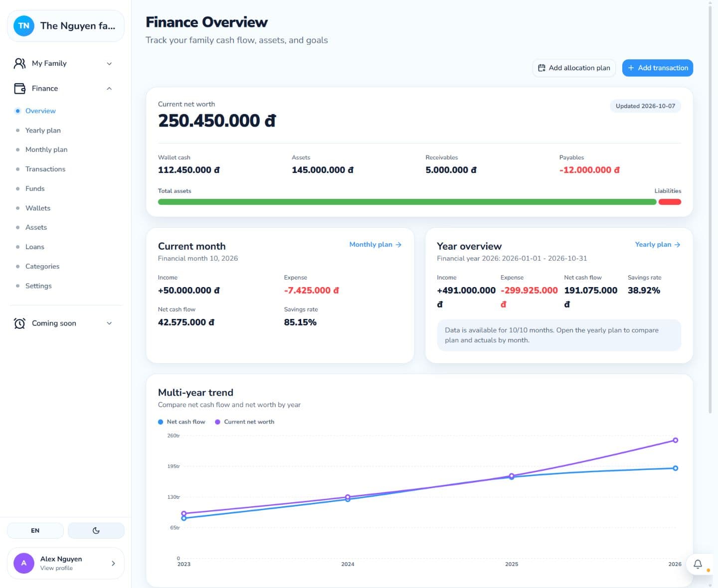Image resolution: width=718 pixels, height=588 pixels.
Task: Click the arrow icon beside Yearly plan link
Action: [677, 245]
